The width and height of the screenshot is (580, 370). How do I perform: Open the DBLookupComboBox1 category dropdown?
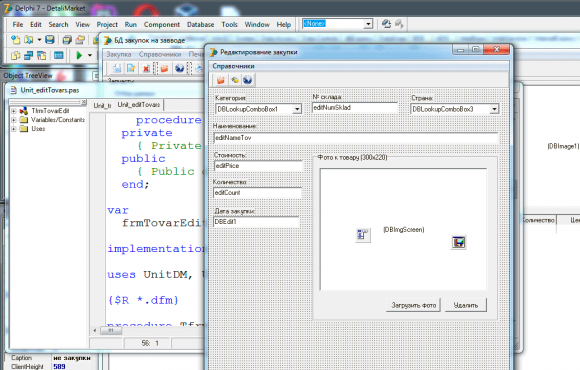tap(297, 109)
